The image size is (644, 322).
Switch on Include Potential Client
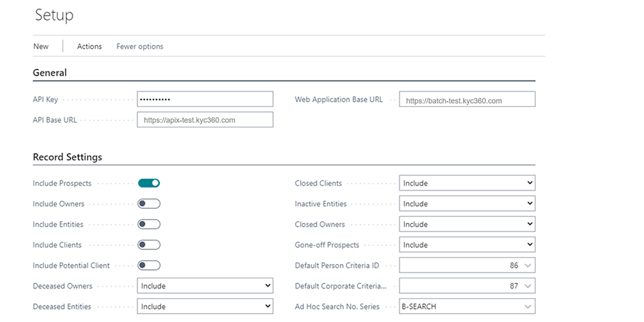click(x=149, y=265)
